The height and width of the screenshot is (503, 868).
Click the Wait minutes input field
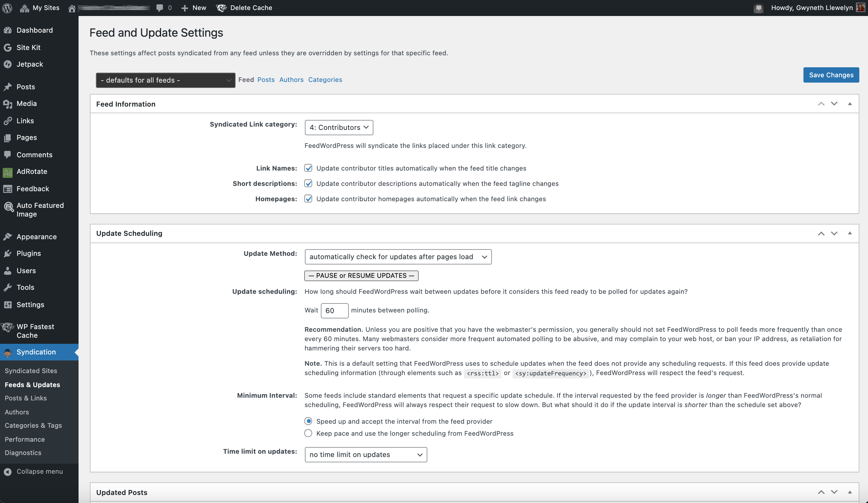334,310
